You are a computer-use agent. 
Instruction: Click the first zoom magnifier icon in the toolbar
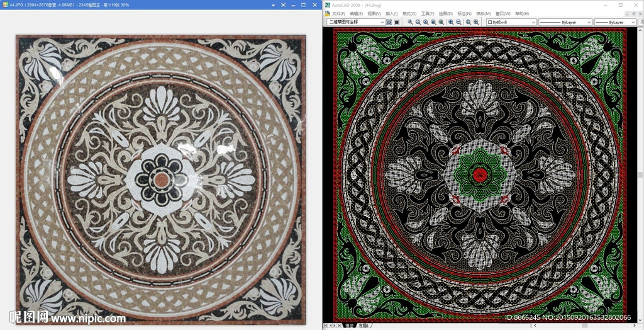point(410,22)
